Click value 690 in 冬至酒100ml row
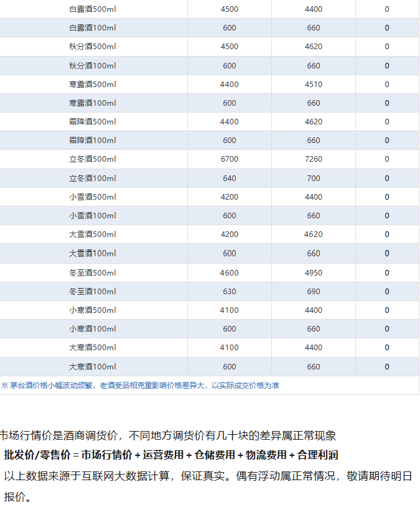The image size is (420, 510). click(x=314, y=292)
